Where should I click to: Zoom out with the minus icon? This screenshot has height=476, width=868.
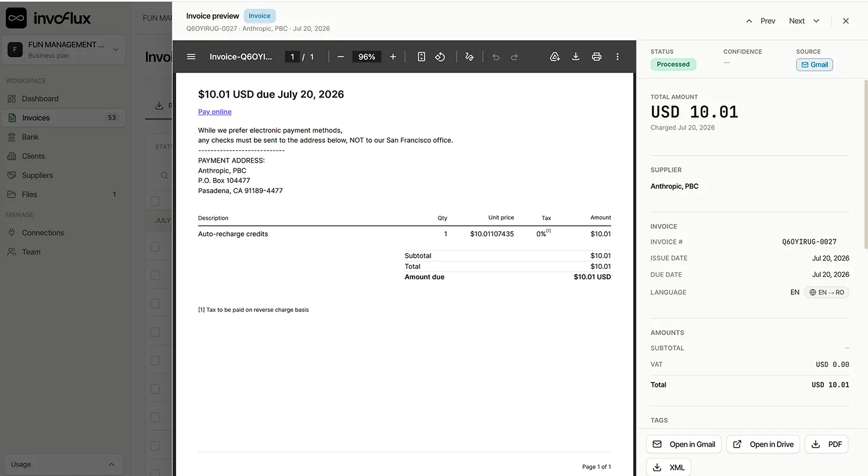click(x=340, y=57)
